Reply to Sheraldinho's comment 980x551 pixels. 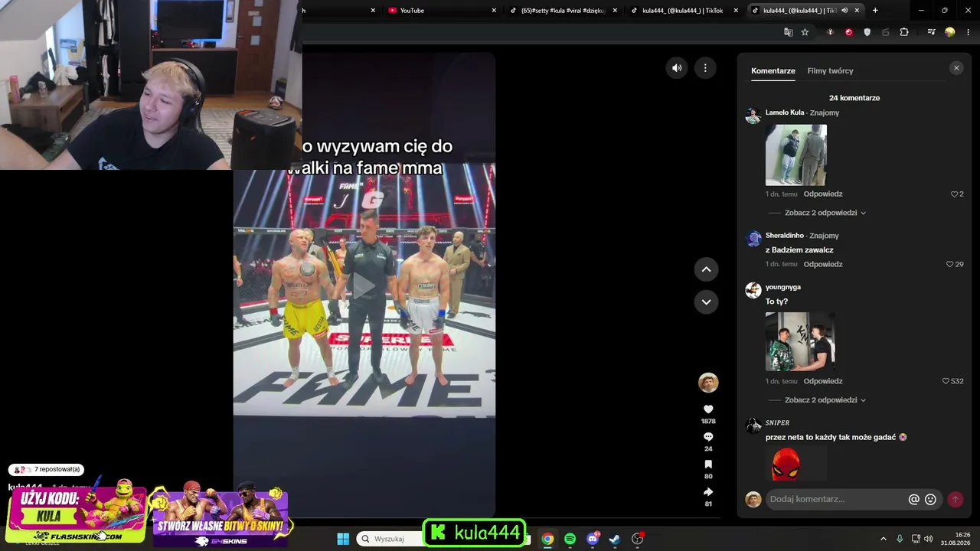pos(823,265)
